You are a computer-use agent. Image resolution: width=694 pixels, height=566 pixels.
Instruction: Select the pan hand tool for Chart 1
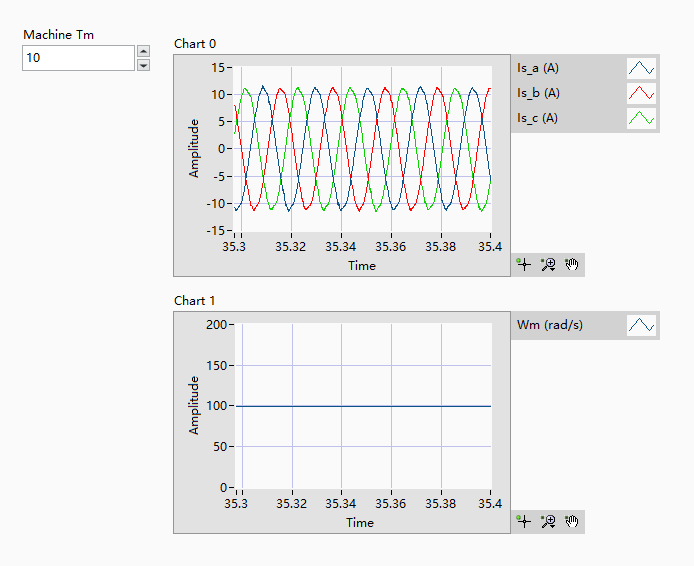(572, 521)
